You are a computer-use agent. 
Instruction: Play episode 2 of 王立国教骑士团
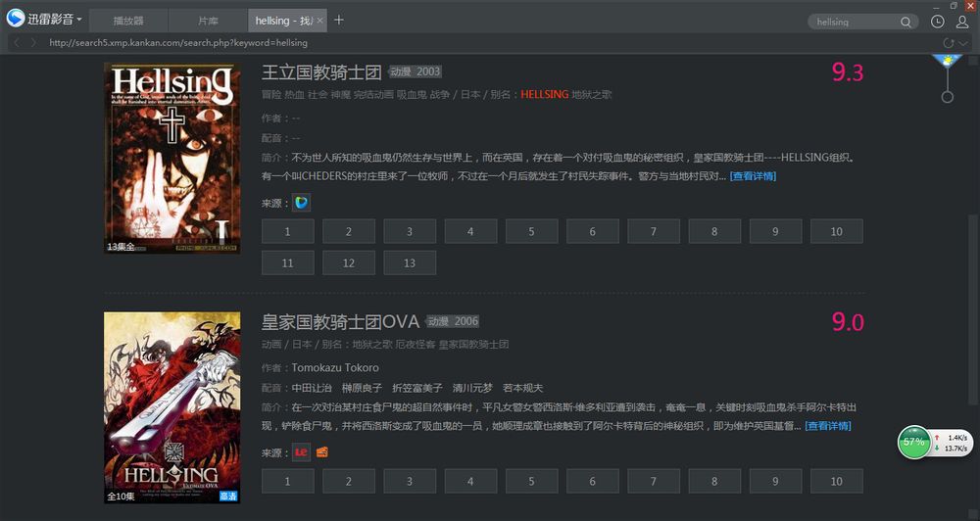[x=349, y=231]
